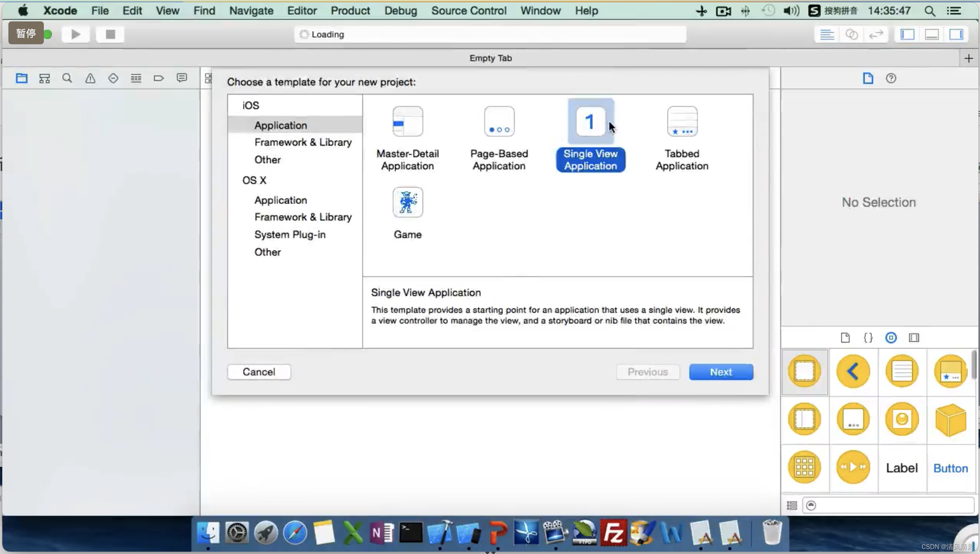The width and height of the screenshot is (980, 554).
Task: Open FileZilla from the Dock
Action: click(x=613, y=533)
